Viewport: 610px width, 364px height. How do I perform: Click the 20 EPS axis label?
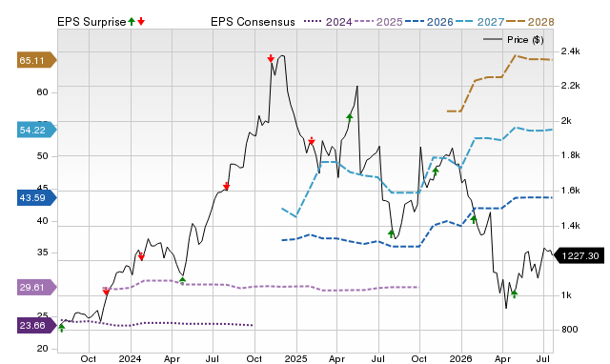[42, 349]
